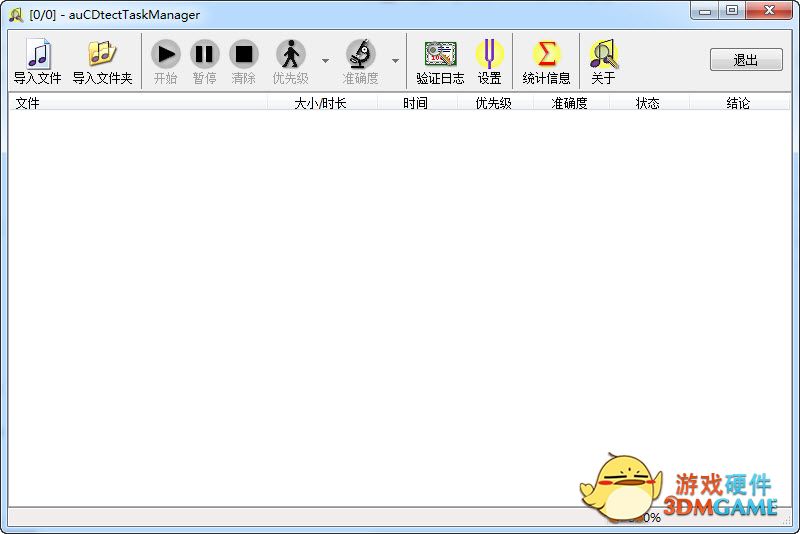The width and height of the screenshot is (800, 534).
Task: Click the 退出 exit button
Action: click(x=746, y=60)
